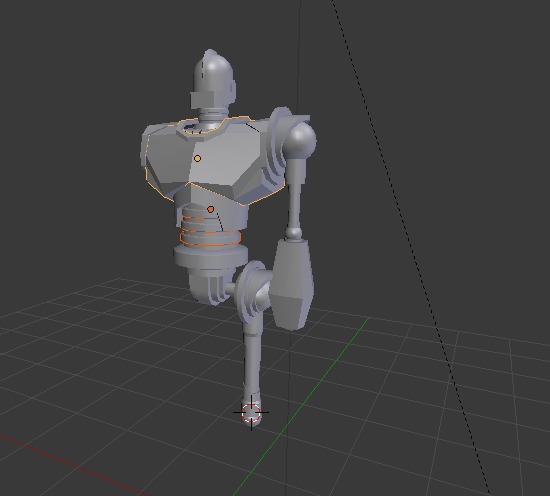The height and width of the screenshot is (496, 550).
Task: Select the thin upper arm rod
Action: coord(296,194)
